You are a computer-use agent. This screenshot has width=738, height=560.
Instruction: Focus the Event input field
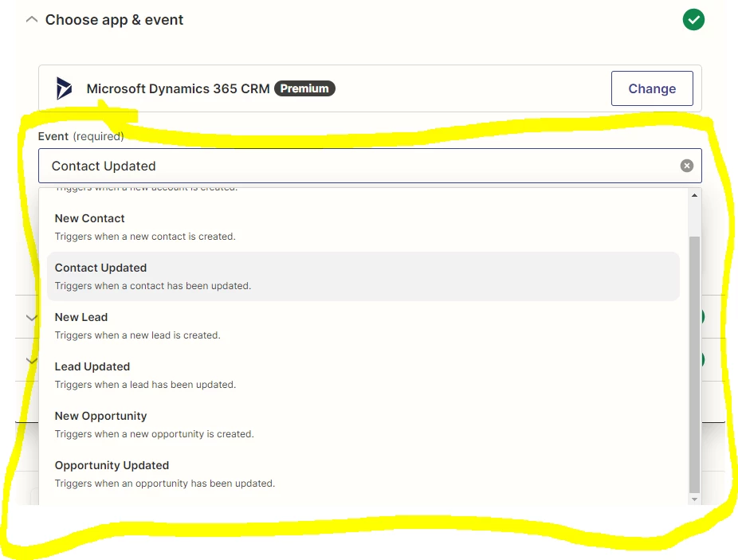[370, 166]
